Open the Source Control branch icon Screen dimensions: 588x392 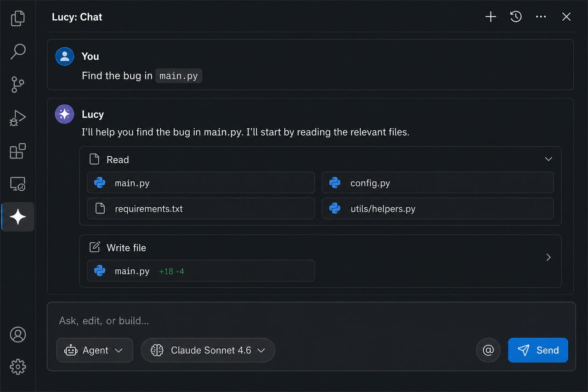(17, 85)
